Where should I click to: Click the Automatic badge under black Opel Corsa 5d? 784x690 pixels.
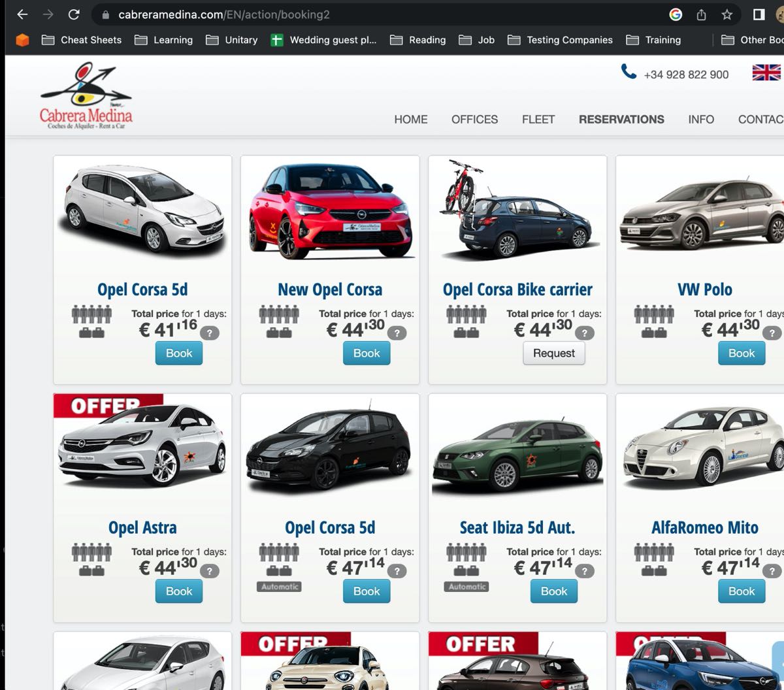(x=280, y=587)
